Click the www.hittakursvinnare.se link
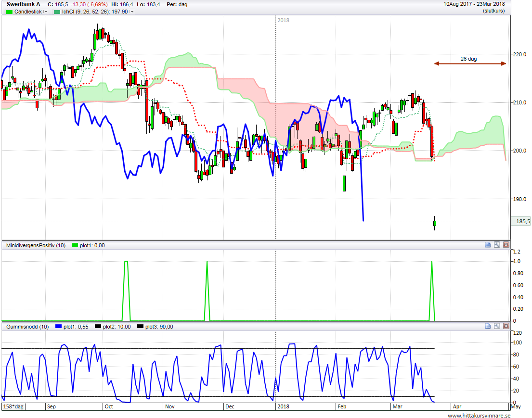The height and width of the screenshot is (418, 532). [479, 415]
